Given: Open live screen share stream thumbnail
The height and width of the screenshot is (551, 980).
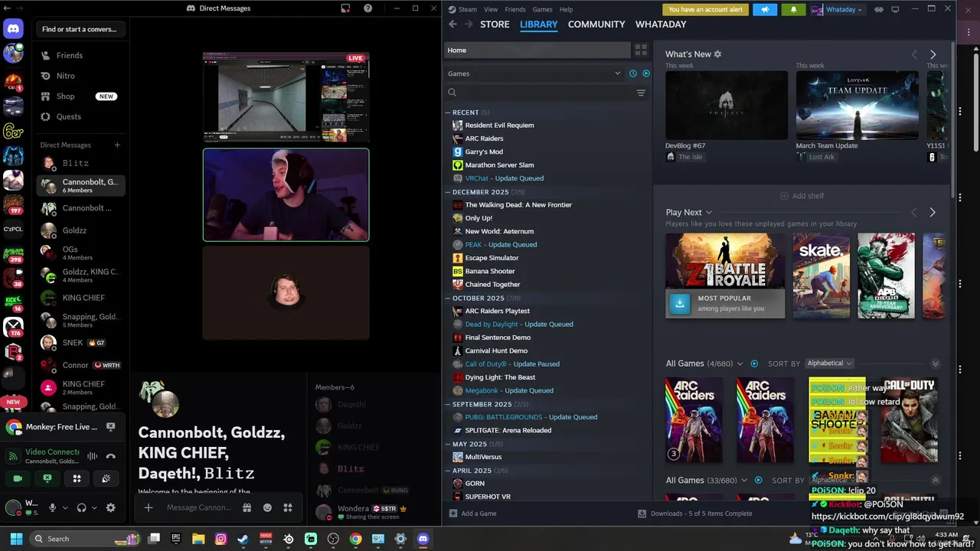Looking at the screenshot, I should pos(286,97).
